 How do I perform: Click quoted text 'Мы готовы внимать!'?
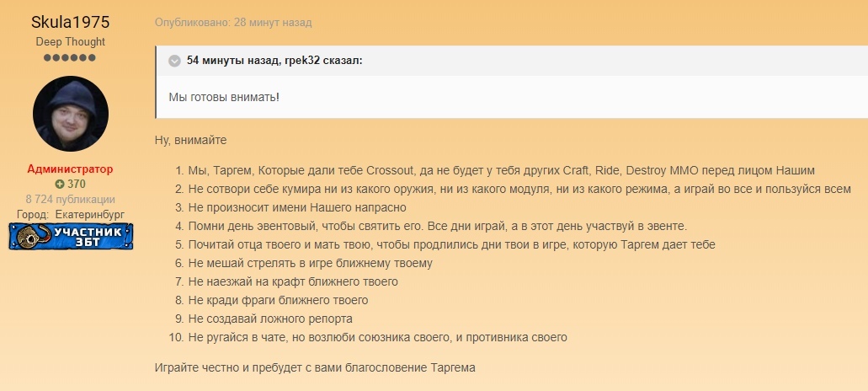tap(224, 98)
